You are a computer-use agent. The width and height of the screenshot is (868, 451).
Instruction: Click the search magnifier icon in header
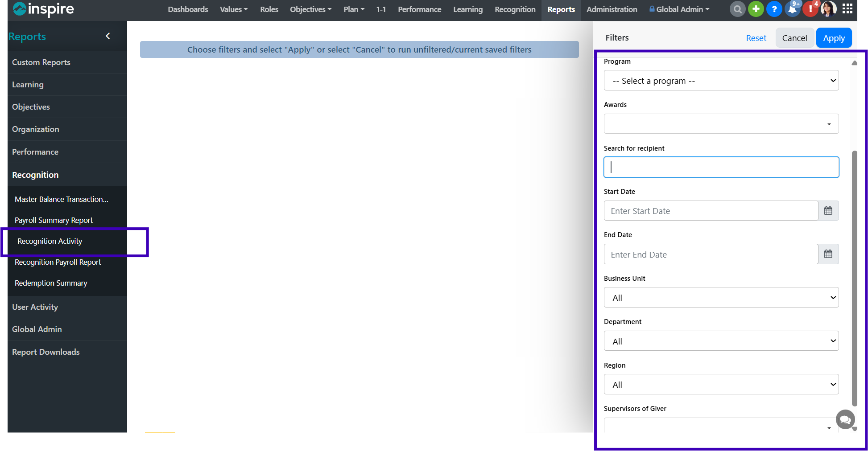pyautogui.click(x=737, y=9)
